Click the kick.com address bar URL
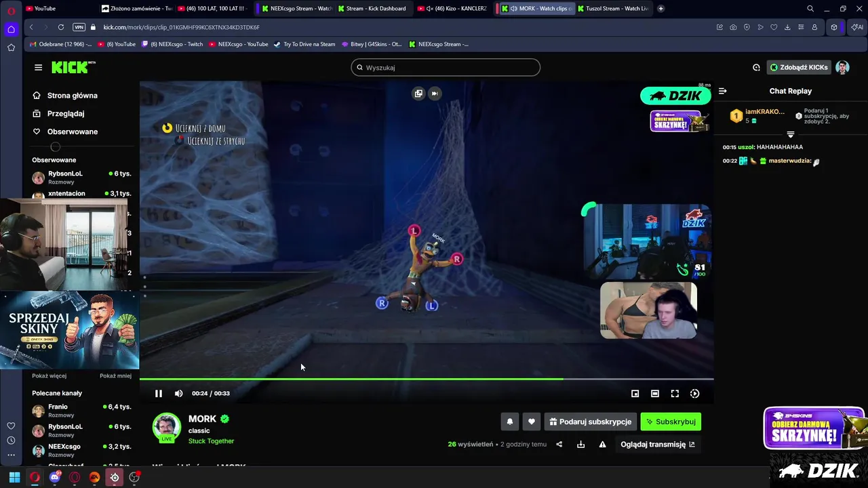The width and height of the screenshot is (868, 488). 182,27
